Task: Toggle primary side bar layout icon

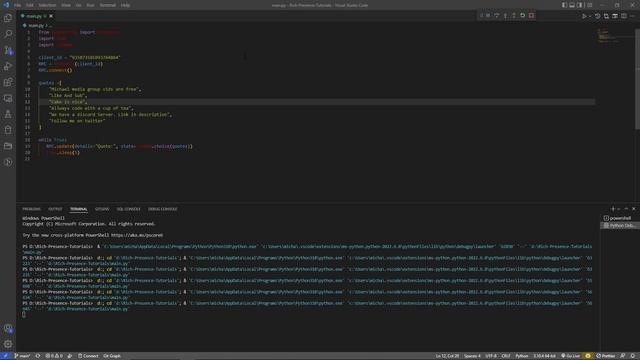Action: (x=564, y=5)
